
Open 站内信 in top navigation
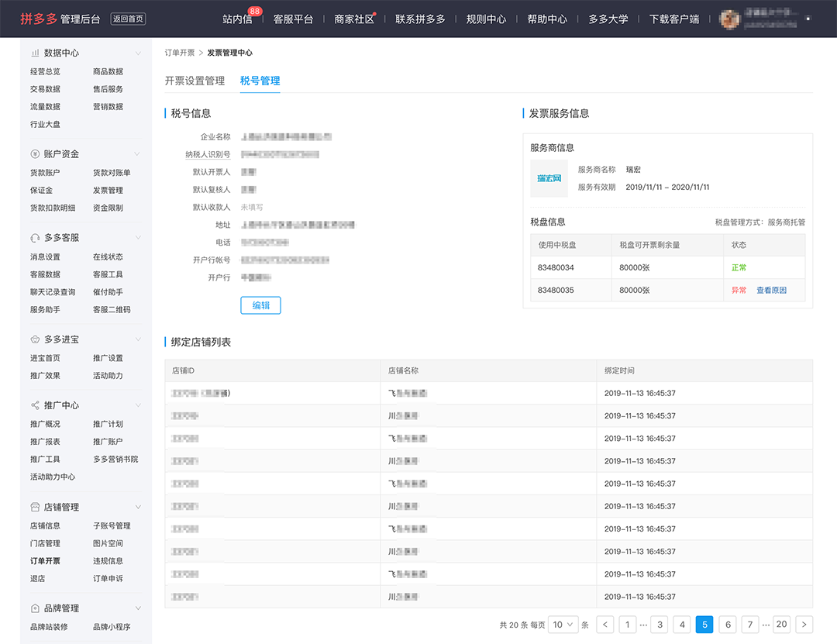point(237,19)
